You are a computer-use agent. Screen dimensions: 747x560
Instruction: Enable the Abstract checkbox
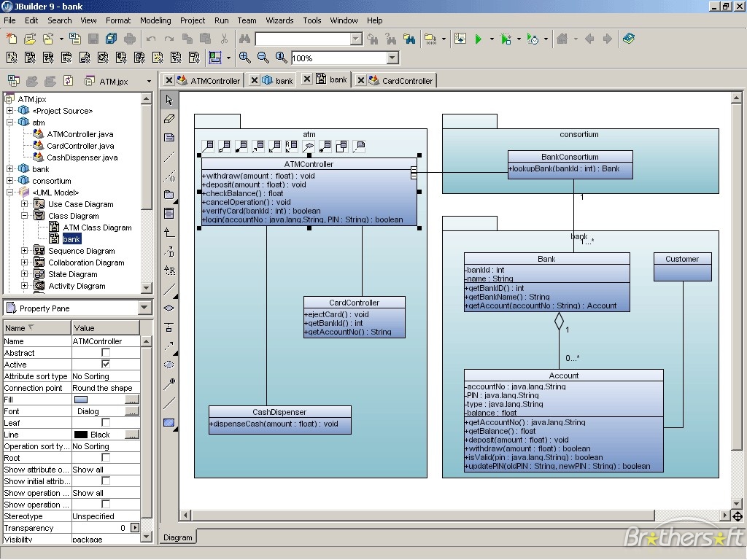(x=106, y=353)
